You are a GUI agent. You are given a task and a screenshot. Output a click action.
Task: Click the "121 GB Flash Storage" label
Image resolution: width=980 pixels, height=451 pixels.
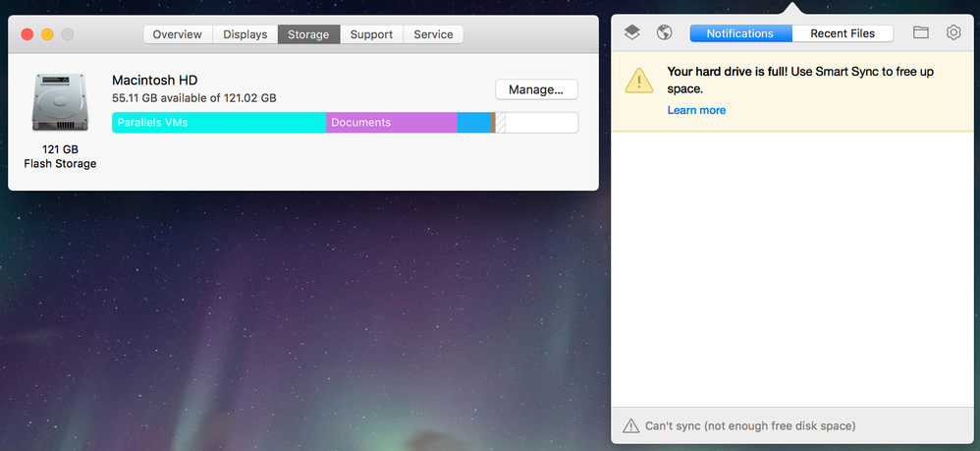(x=60, y=156)
